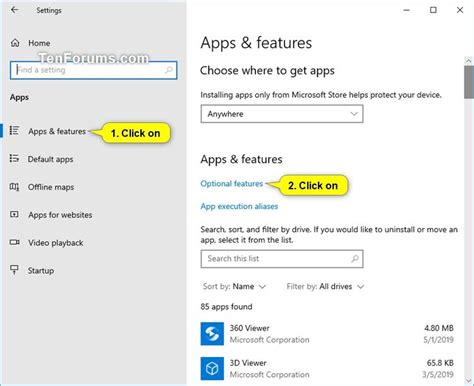This screenshot has width=474, height=386.
Task: Click magnifier icon in Search this list
Action: click(x=355, y=259)
